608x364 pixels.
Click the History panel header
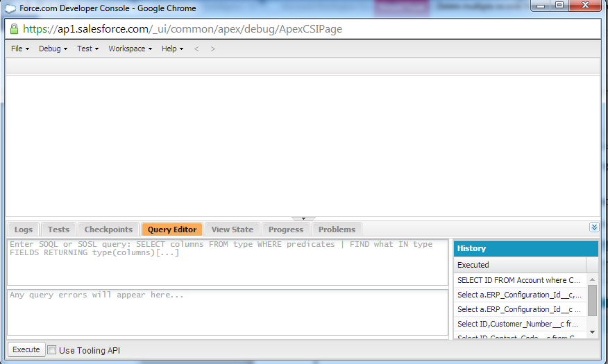526,249
